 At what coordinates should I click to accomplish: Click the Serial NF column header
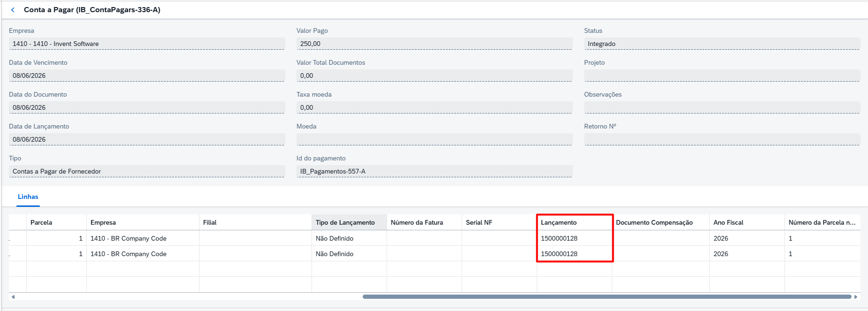click(x=499, y=222)
